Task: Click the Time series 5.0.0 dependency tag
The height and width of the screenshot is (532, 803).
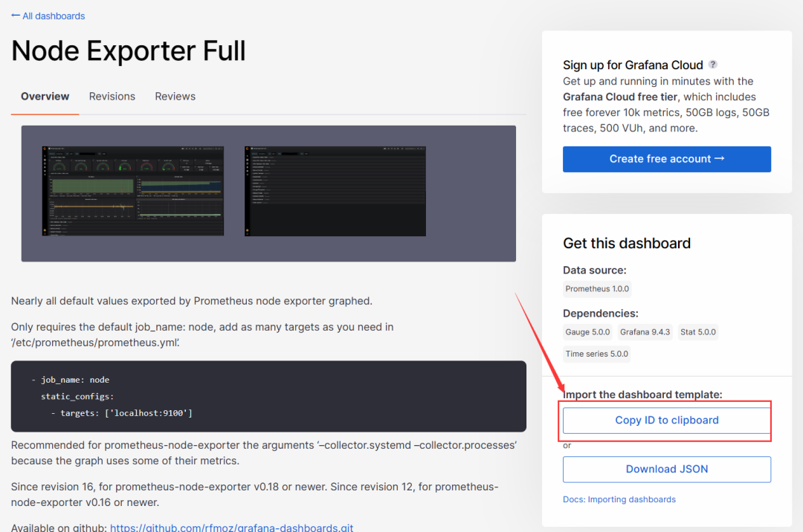Action: [x=596, y=354]
